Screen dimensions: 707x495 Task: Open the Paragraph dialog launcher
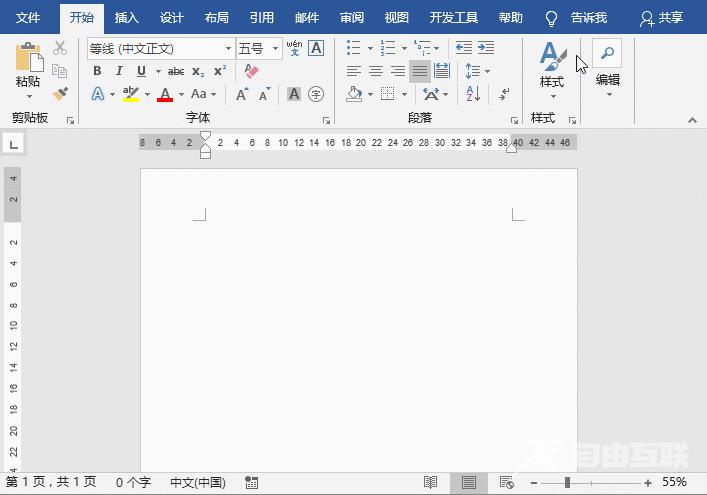(x=514, y=120)
